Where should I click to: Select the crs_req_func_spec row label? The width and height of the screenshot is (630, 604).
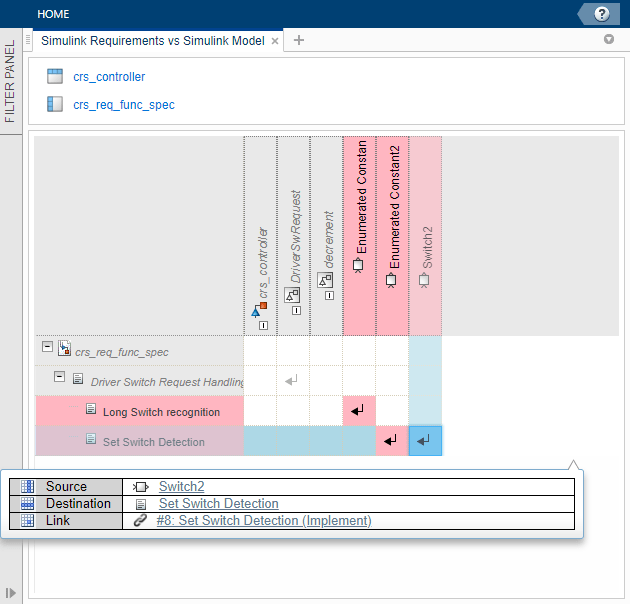coord(122,352)
